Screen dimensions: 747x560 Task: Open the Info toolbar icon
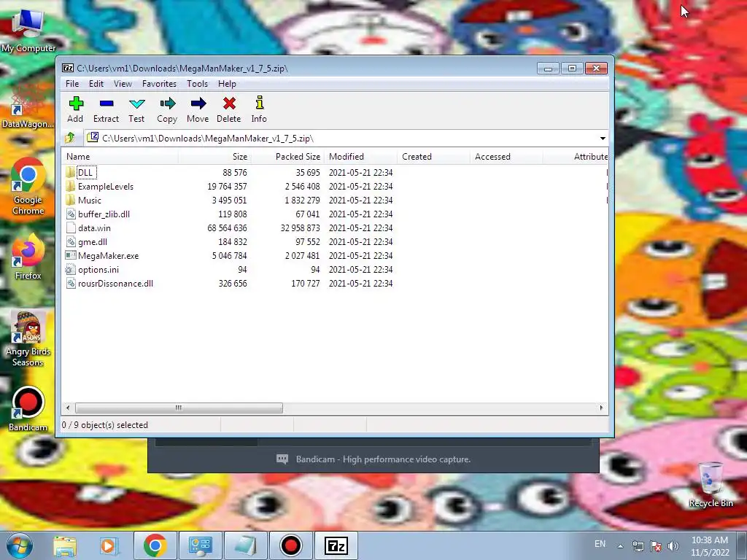[259, 102]
